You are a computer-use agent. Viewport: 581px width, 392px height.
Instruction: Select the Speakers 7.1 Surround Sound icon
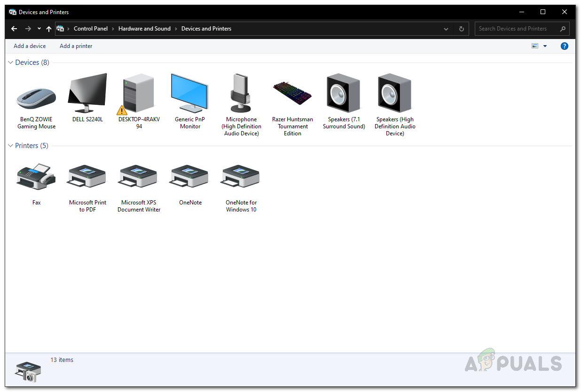pyautogui.click(x=343, y=93)
